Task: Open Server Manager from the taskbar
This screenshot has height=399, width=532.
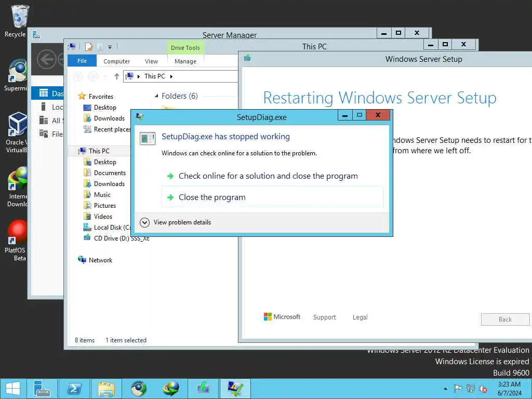Action: click(x=42, y=389)
